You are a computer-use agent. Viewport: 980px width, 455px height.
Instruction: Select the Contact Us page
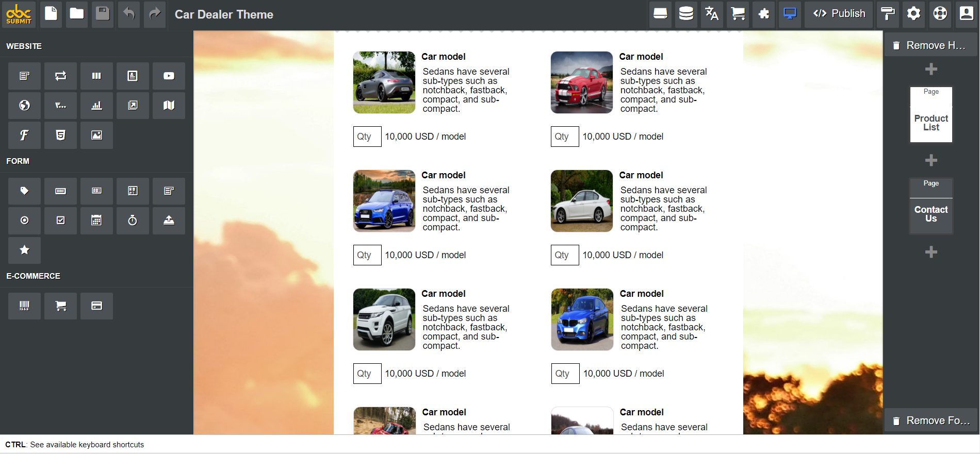coord(931,206)
